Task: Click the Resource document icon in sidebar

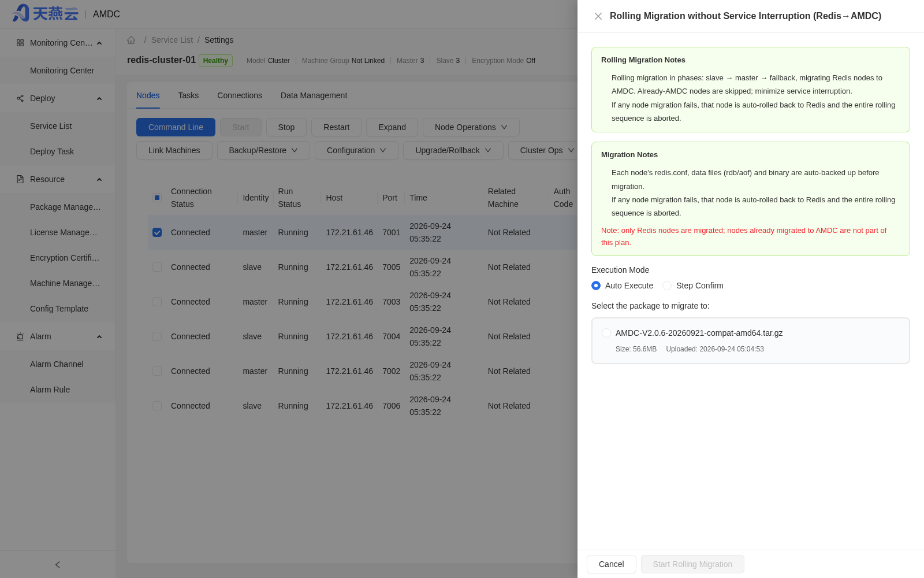Action: (x=20, y=179)
